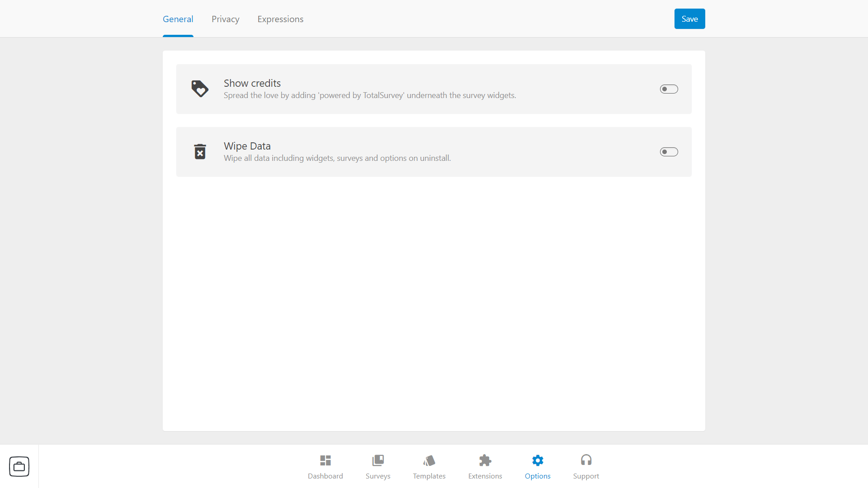Expand Privacy settings options

coord(225,19)
